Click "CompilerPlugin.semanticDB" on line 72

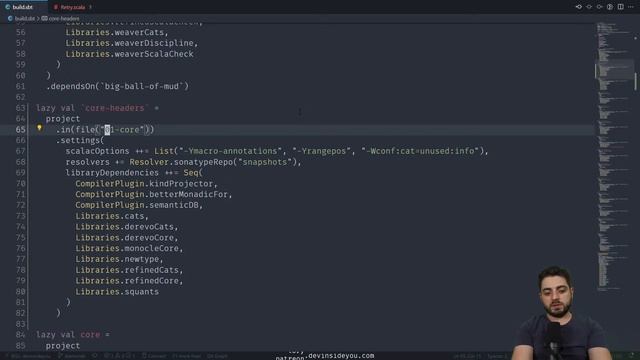pos(137,205)
